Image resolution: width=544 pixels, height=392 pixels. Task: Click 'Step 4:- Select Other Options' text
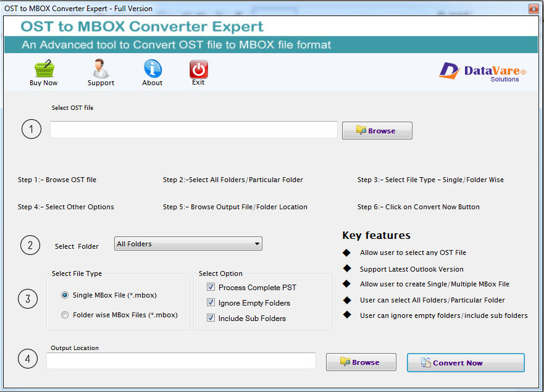coord(66,207)
